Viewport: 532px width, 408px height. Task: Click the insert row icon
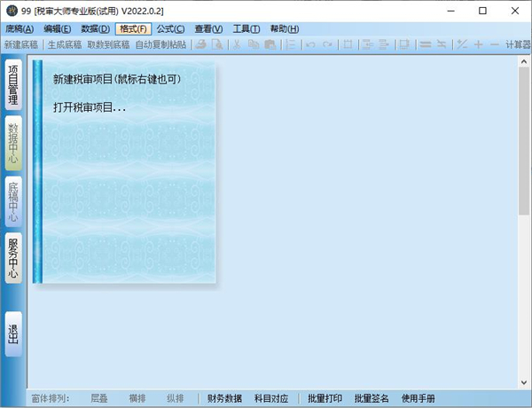367,44
